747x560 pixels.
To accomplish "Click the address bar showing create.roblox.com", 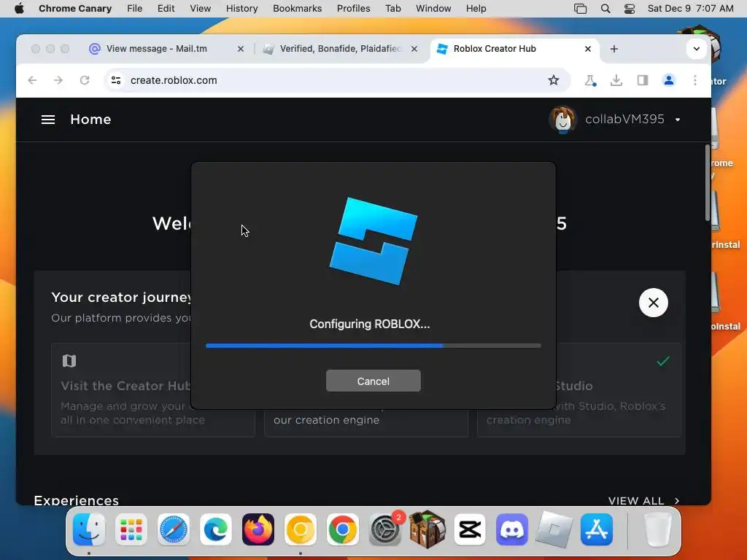I will click(x=338, y=80).
